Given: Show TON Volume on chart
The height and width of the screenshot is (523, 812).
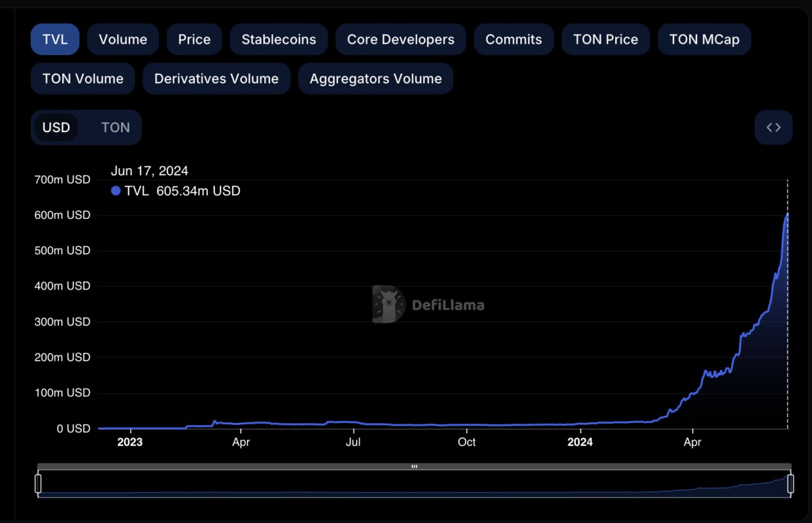Looking at the screenshot, I should [82, 78].
